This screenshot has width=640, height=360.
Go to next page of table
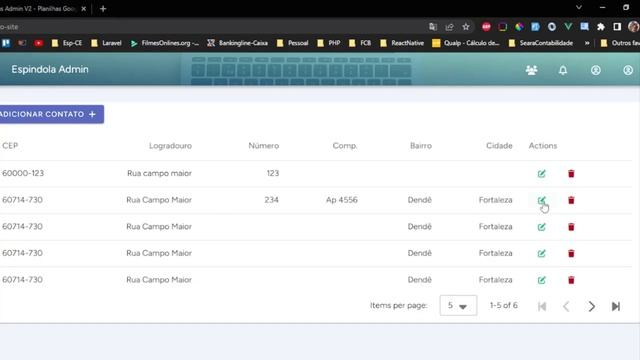point(591,306)
